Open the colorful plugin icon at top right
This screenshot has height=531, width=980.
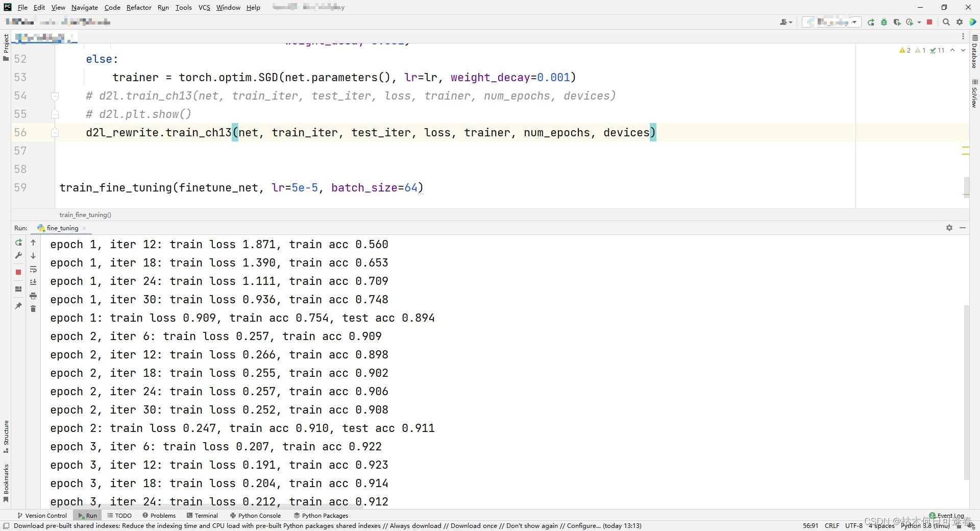click(x=973, y=22)
